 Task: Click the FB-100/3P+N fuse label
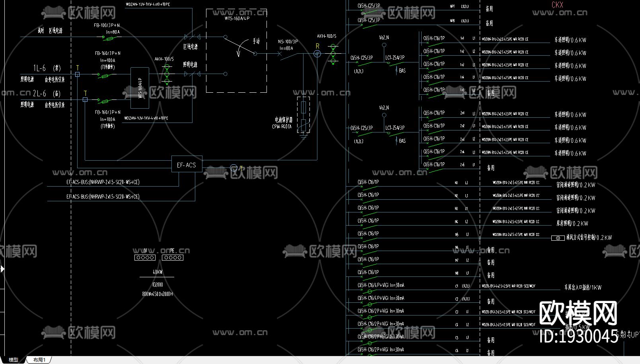[x=107, y=25]
